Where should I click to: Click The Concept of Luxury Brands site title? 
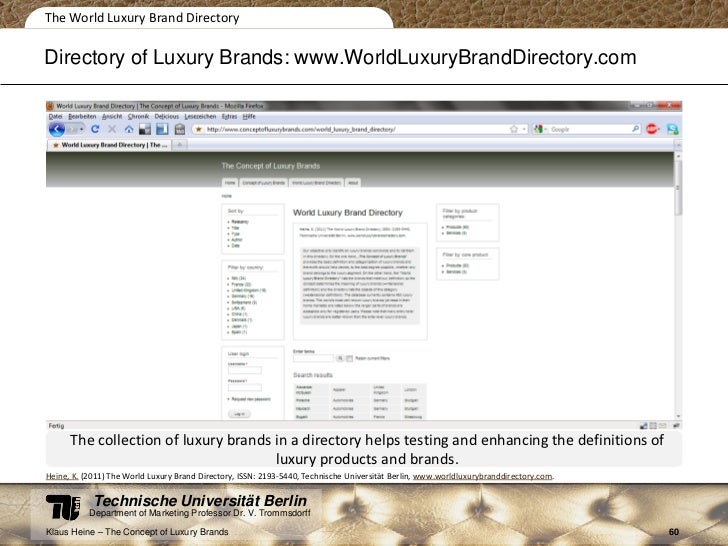[x=271, y=166]
